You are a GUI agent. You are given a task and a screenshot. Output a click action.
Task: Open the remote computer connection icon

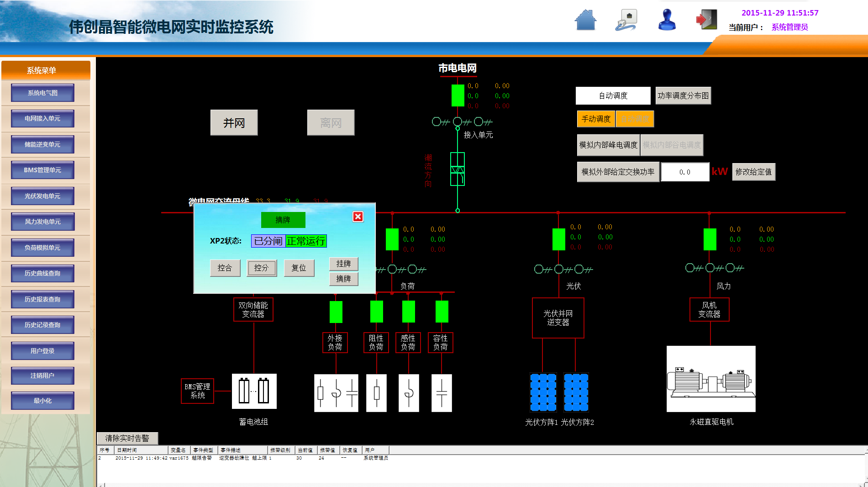pos(626,20)
